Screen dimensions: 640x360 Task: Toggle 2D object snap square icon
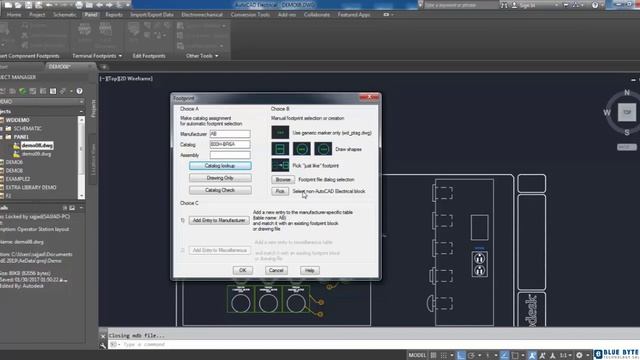tap(515, 355)
